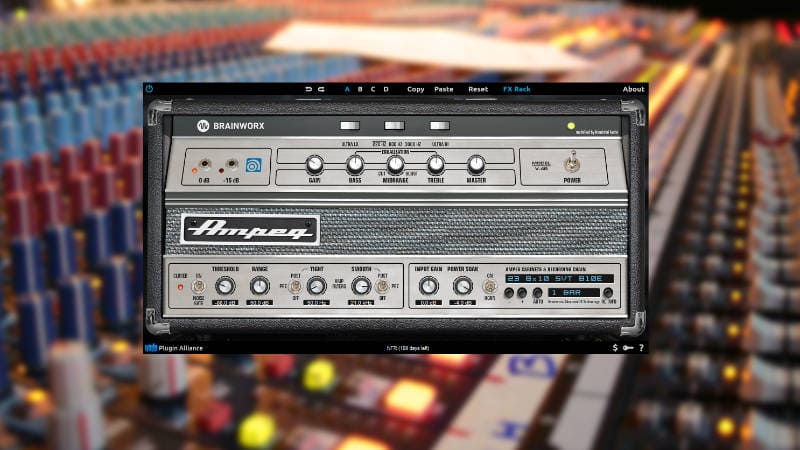This screenshot has width=800, height=450.
Task: Open help with the question mark icon
Action: pos(640,347)
